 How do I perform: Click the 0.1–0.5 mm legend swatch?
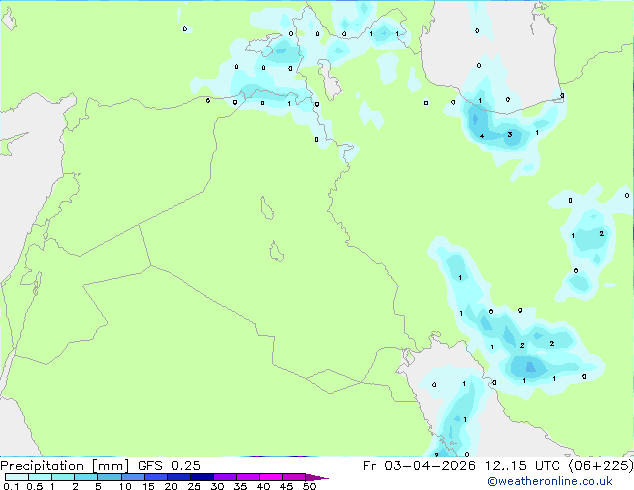click(x=17, y=477)
